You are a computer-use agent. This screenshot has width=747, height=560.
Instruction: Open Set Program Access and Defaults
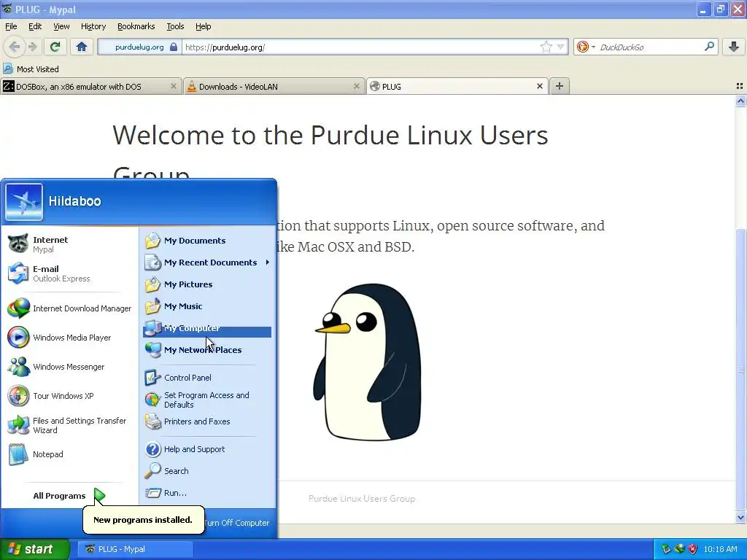pyautogui.click(x=206, y=400)
